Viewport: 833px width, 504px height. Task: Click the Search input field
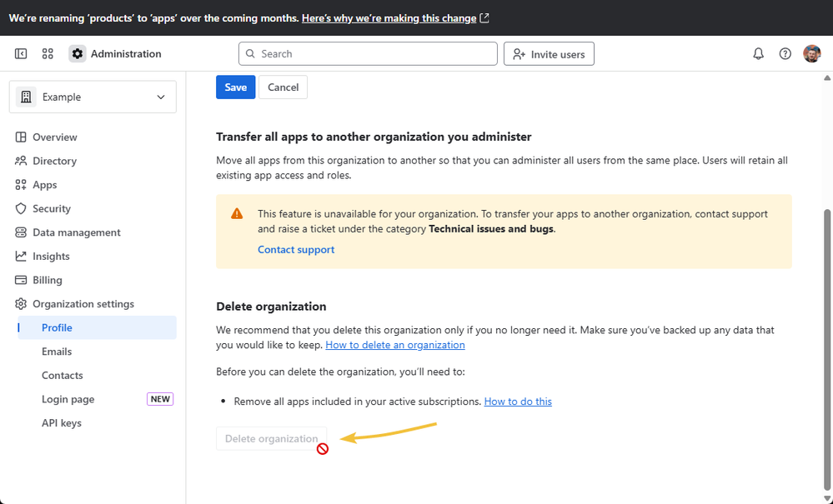pos(367,54)
